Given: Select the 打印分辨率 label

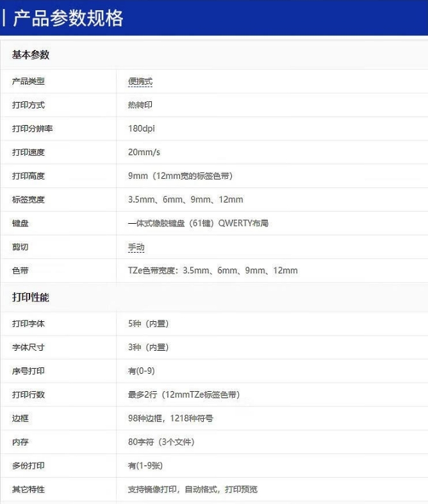Looking at the screenshot, I should tap(33, 129).
